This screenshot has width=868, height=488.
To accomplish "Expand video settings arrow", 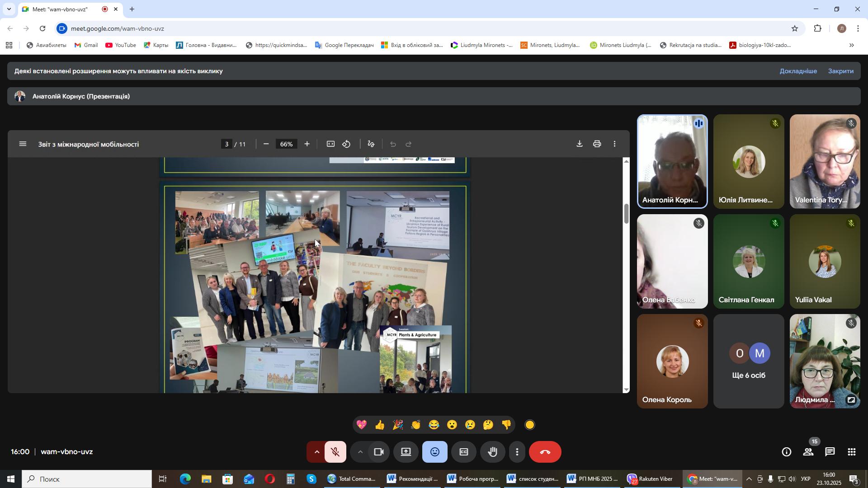I will [360, 452].
